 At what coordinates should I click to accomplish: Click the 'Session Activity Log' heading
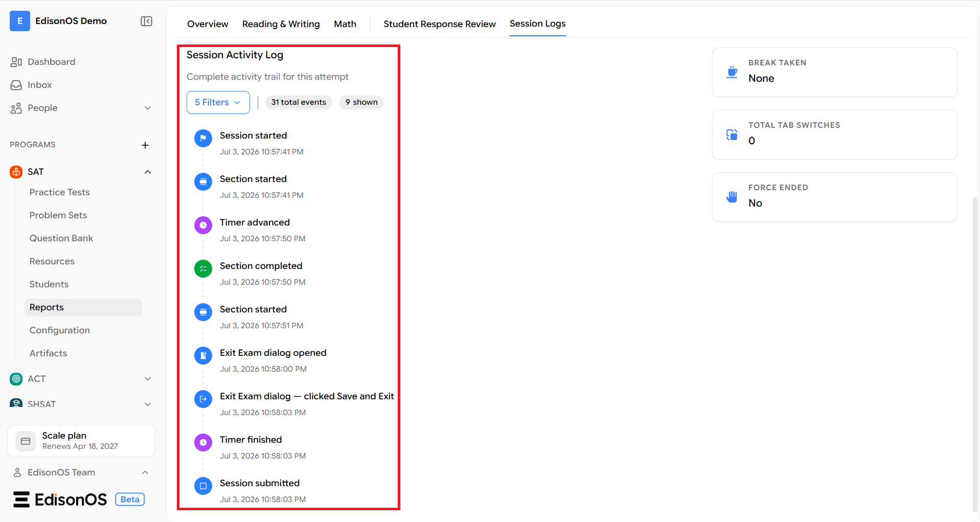(235, 55)
